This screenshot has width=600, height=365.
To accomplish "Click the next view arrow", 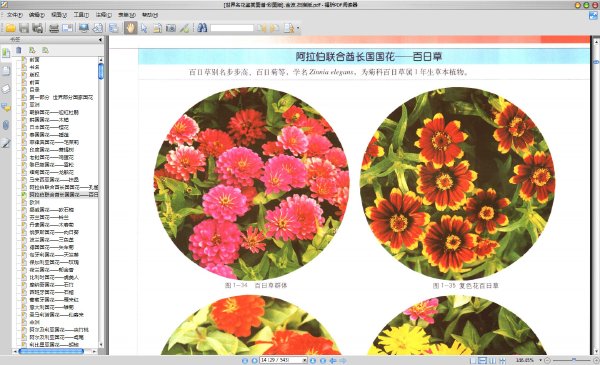I will pyautogui.click(x=343, y=360).
